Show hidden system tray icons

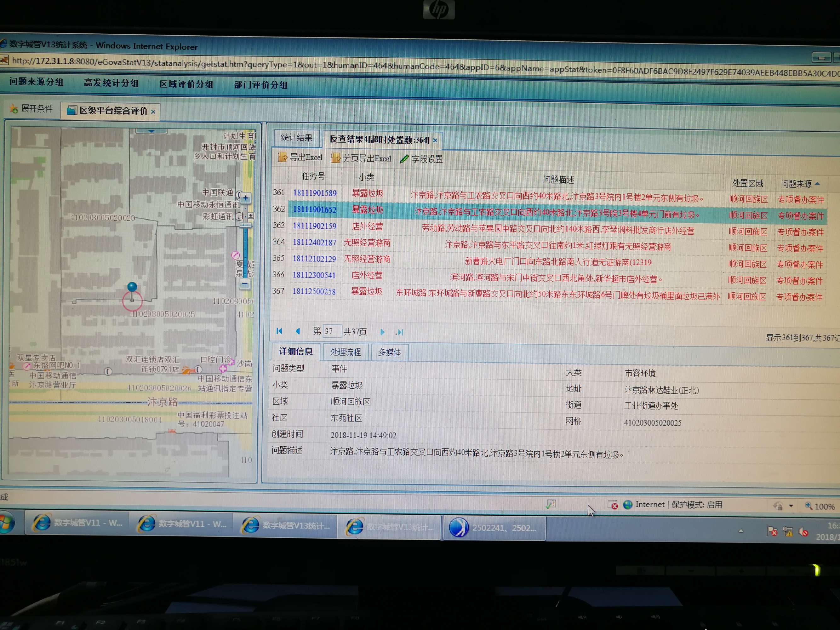coord(741,531)
